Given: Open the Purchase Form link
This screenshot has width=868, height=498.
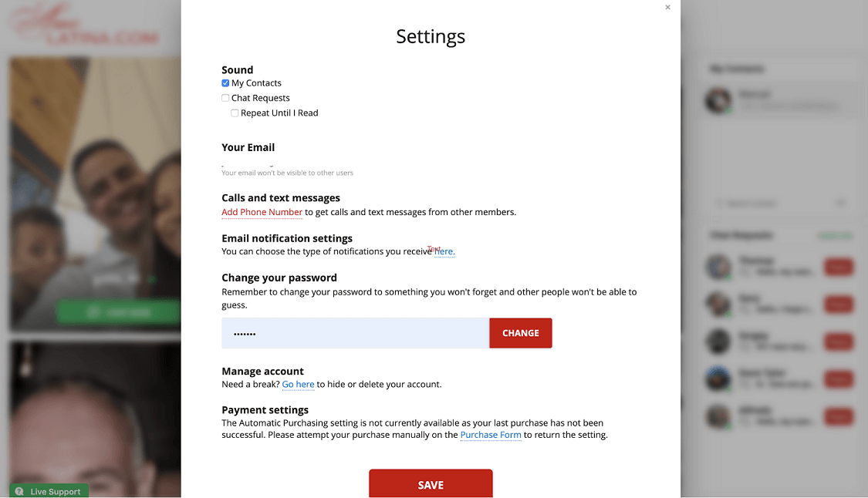Looking at the screenshot, I should coord(491,435).
